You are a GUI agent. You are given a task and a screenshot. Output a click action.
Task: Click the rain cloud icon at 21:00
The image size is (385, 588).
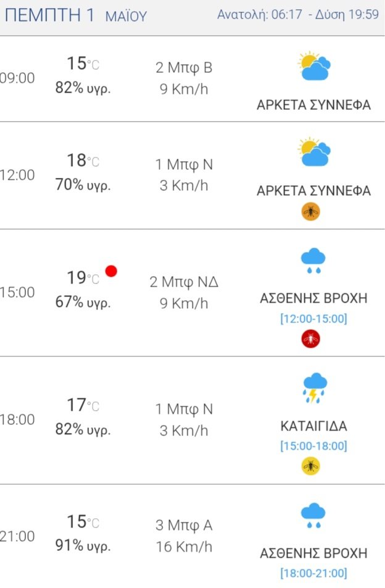[313, 516]
